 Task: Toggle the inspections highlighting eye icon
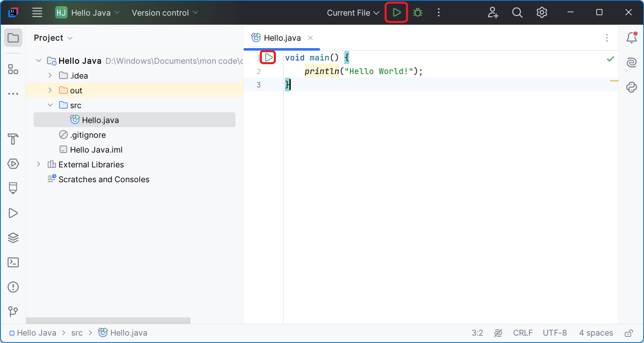click(498, 333)
